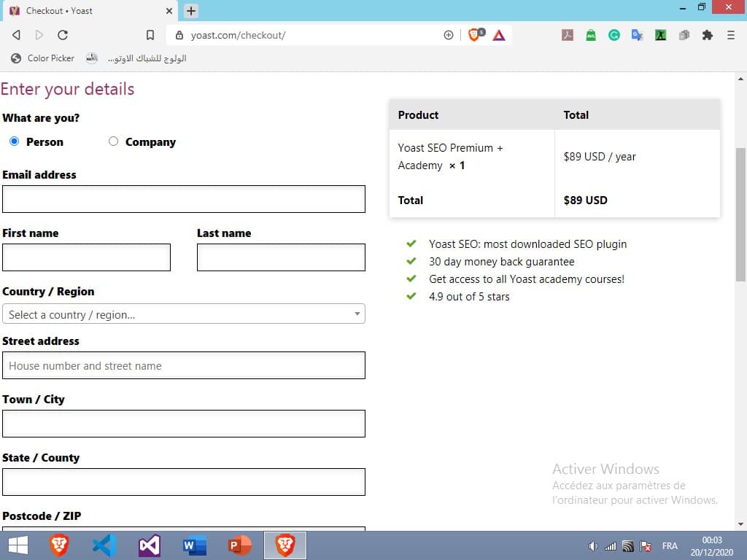Click the Email address input field

click(x=184, y=199)
